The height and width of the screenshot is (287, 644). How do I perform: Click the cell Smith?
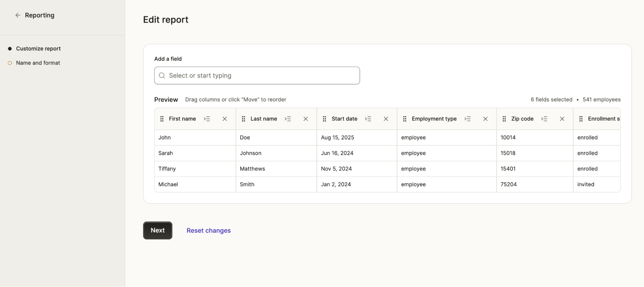point(276,184)
